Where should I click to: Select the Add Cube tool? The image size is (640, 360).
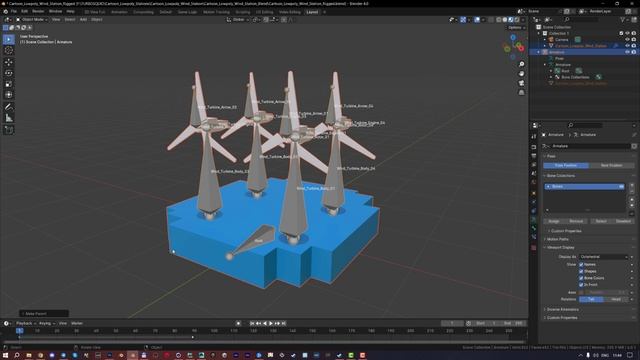9,130
